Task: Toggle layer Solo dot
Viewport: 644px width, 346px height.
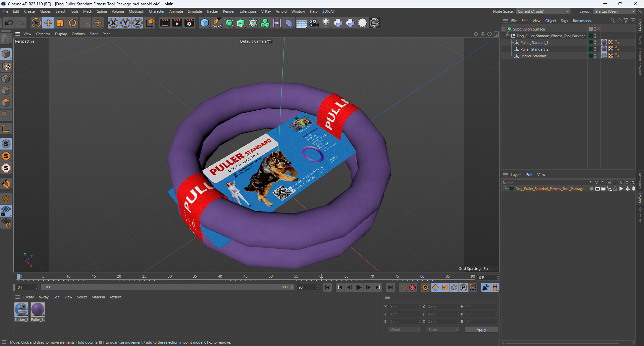Action: point(591,189)
